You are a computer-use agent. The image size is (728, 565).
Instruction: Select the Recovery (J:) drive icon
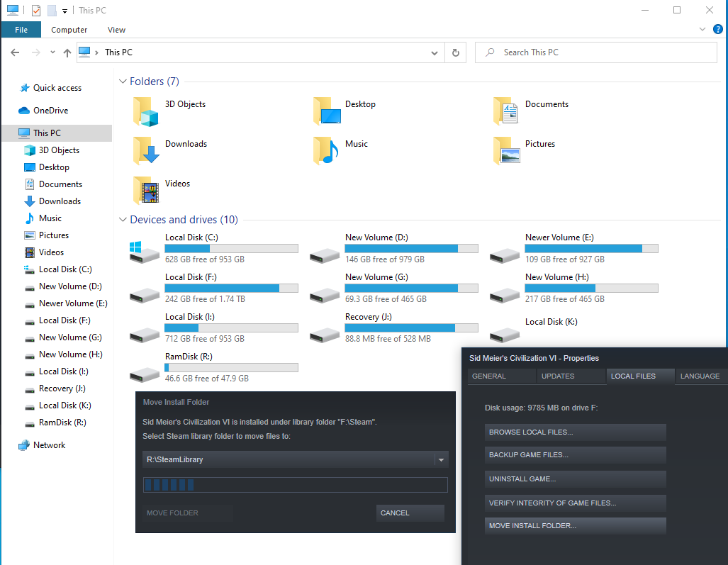[325, 335]
